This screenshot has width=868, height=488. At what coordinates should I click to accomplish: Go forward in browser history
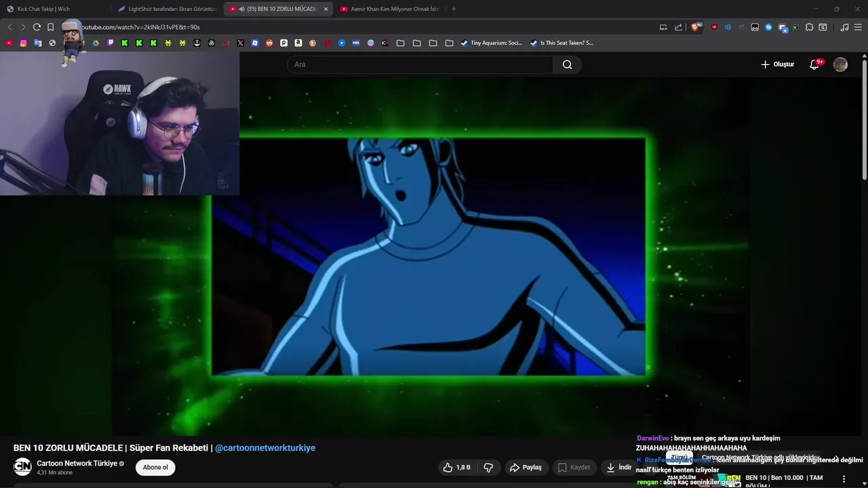coord(23,27)
